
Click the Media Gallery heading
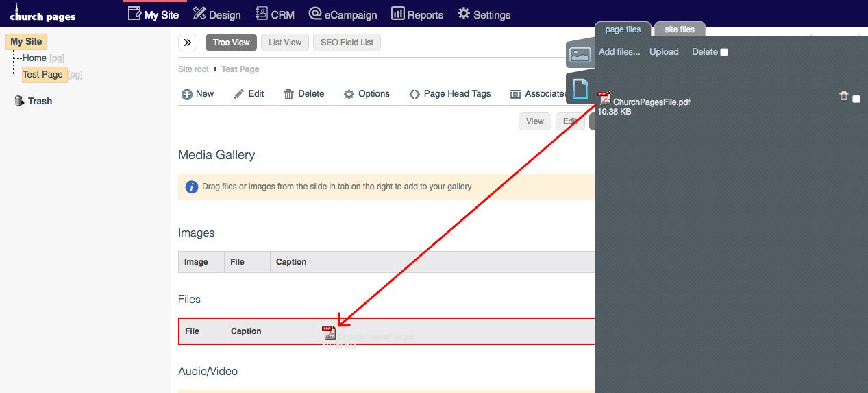(x=216, y=155)
